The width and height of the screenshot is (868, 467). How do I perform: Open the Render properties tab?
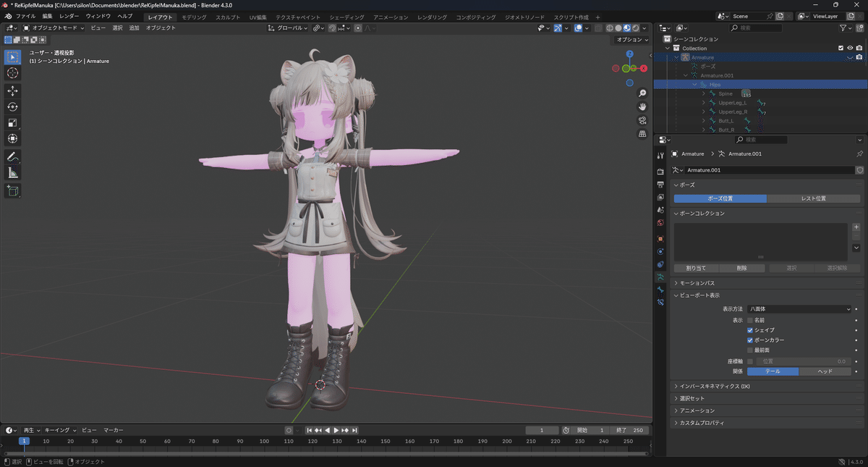point(660,171)
